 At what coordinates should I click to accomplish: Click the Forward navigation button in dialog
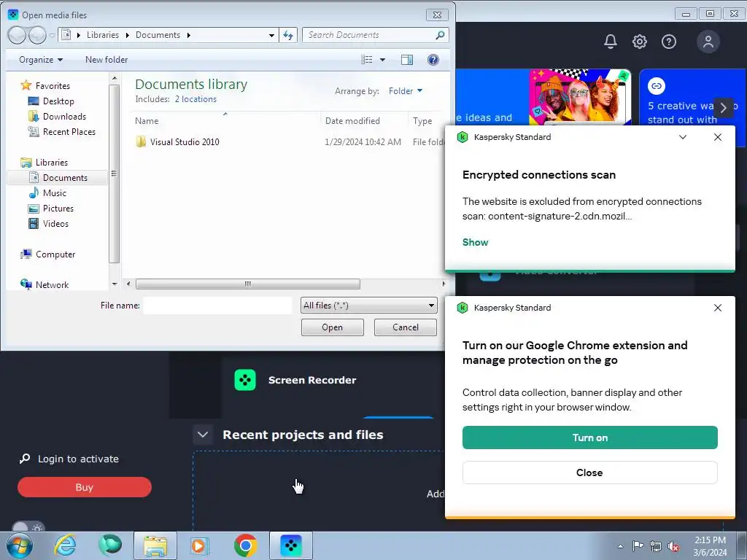(37, 35)
